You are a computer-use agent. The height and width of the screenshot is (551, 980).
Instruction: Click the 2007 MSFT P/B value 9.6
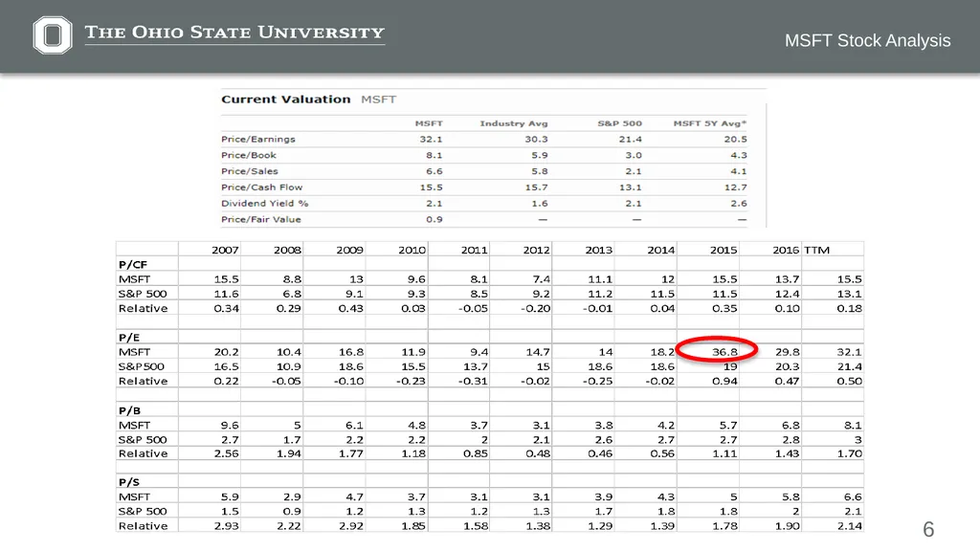coord(230,426)
